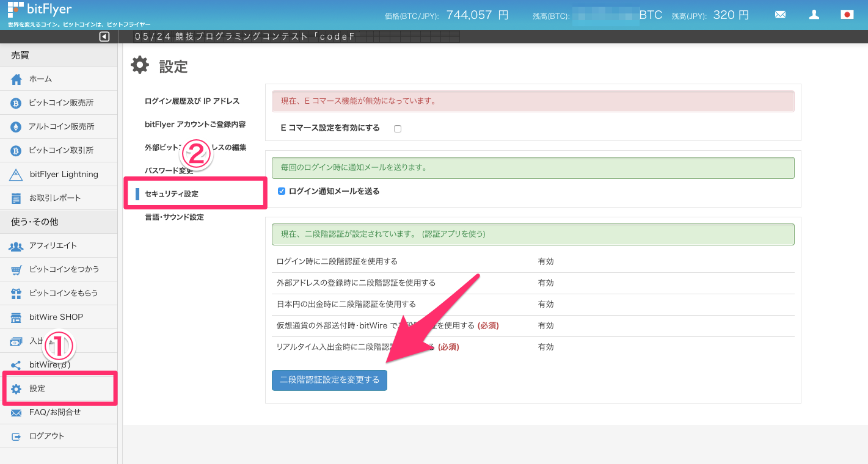Enable the E コマース設定を有効にする checkbox
Screen dimensions: 868x464
pos(398,129)
